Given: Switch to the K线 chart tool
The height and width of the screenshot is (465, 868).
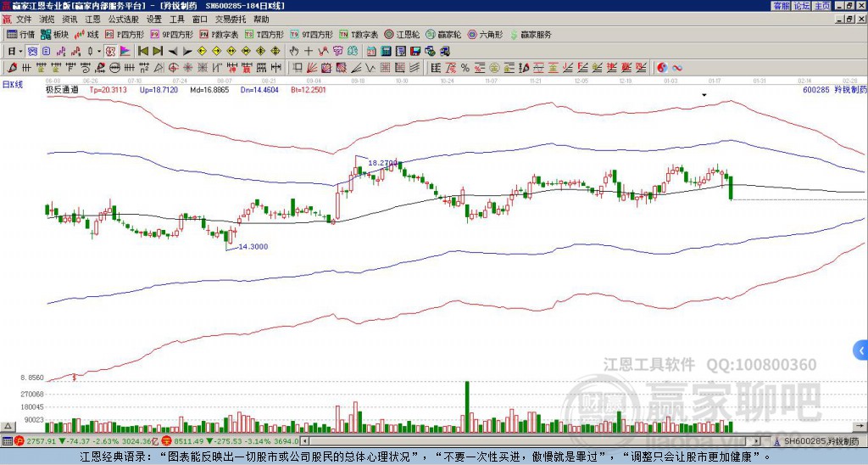Looking at the screenshot, I should [x=86, y=34].
